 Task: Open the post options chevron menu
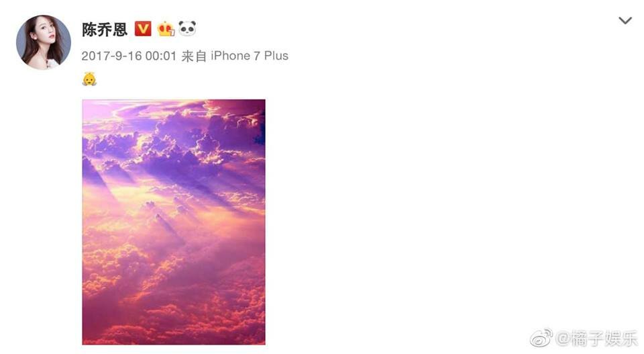[625, 21]
